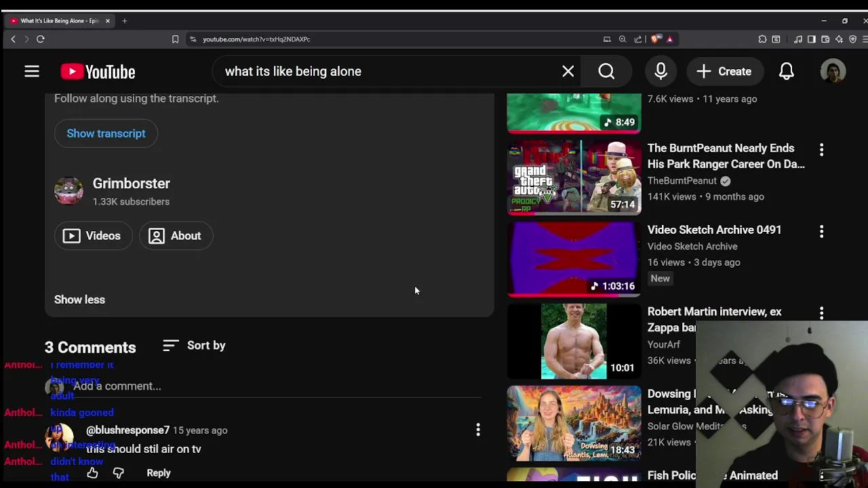Close the current browser tab
The height and width of the screenshot is (488, 868).
[107, 21]
